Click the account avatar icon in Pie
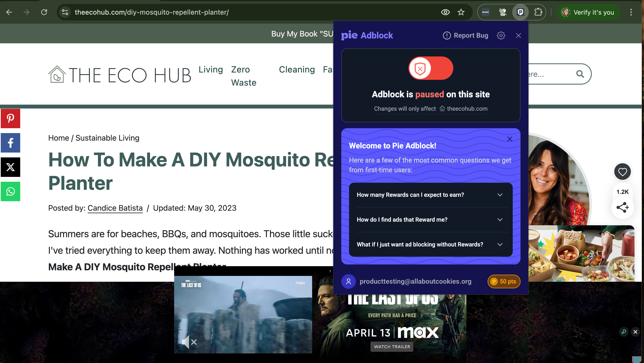Image resolution: width=644 pixels, height=363 pixels. pos(348,281)
